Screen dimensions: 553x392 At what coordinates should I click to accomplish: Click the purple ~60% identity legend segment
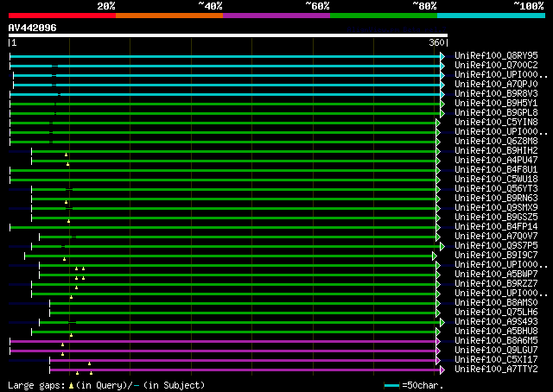[276, 16]
